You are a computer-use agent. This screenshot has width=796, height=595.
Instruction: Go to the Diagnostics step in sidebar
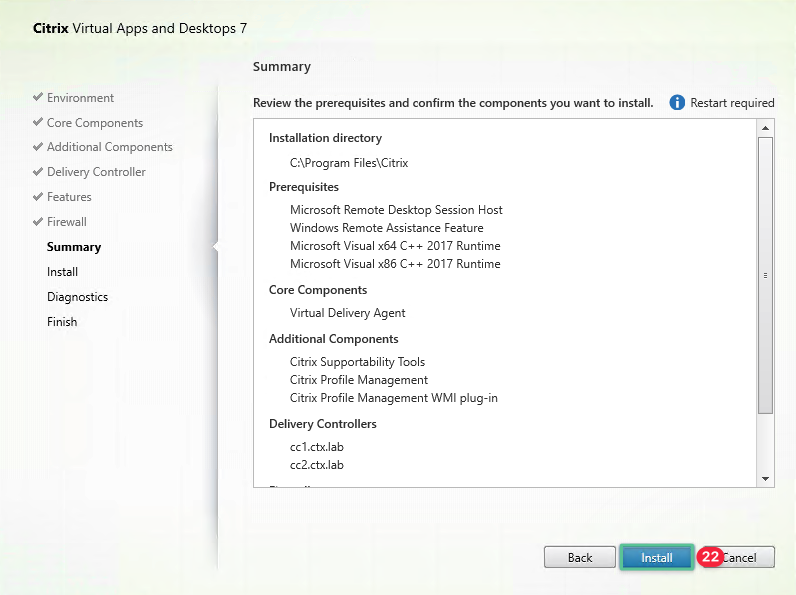[x=77, y=297]
